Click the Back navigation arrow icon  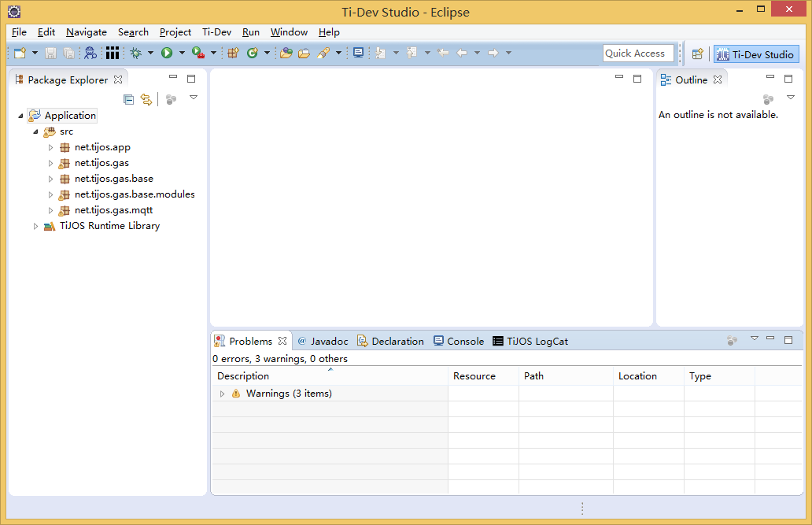click(x=462, y=53)
